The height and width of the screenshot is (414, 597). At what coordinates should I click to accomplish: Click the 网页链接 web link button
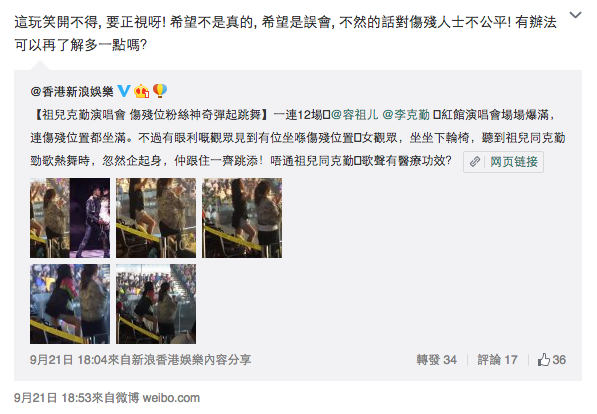503,162
